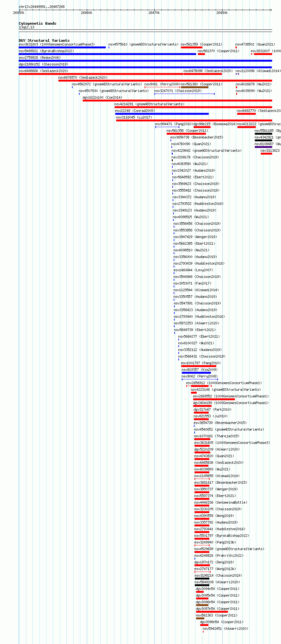Click esv1001797 Pang2010 label
The width and height of the screenshot is (281, 644).
coord(201,363)
